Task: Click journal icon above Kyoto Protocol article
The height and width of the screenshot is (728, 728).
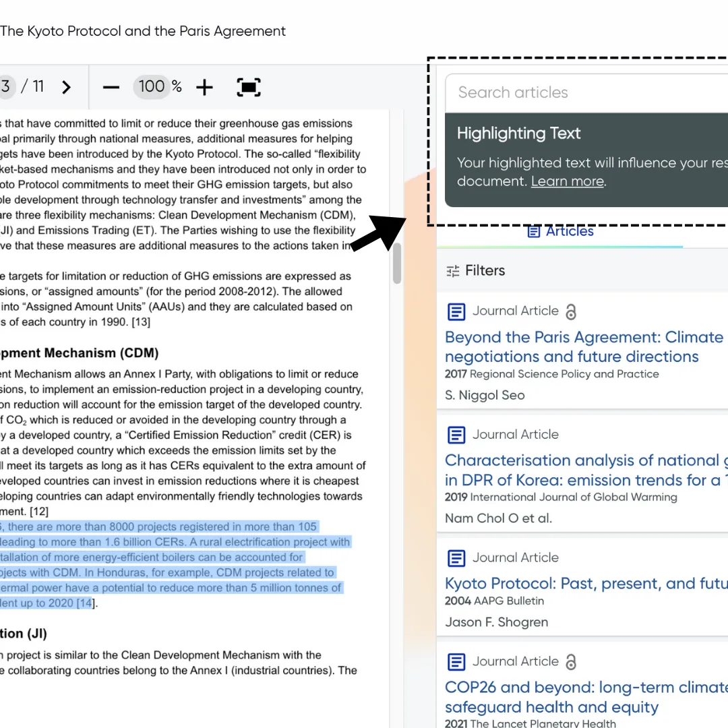Action: 456,558
